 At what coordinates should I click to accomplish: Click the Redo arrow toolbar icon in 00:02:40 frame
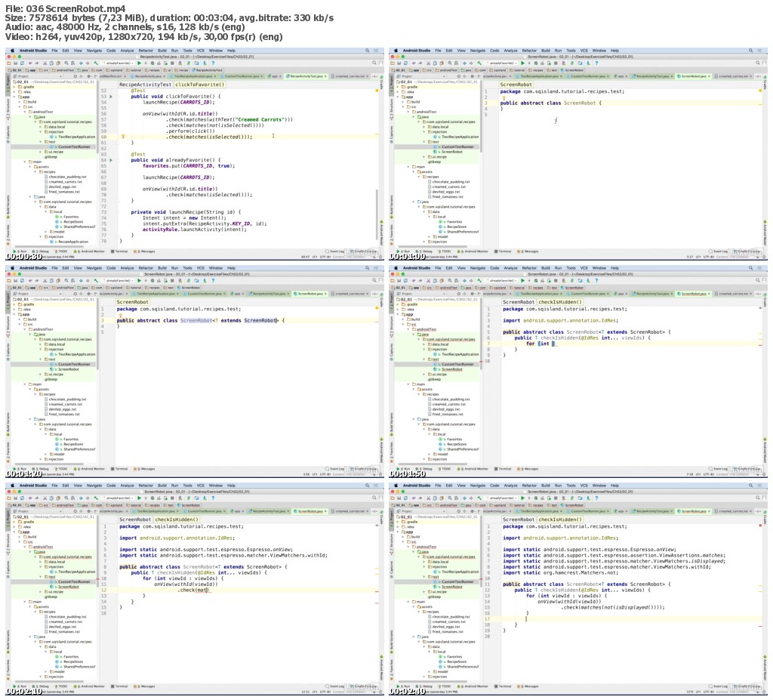tap(420, 498)
